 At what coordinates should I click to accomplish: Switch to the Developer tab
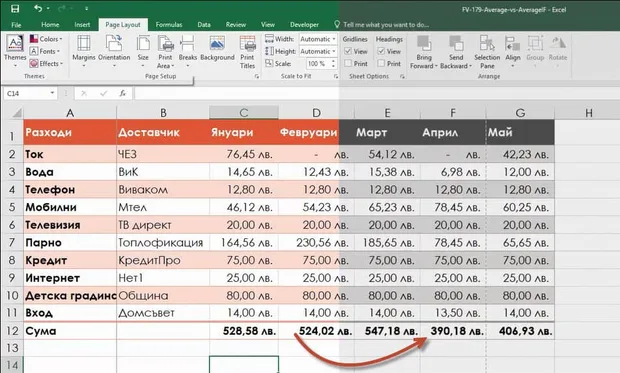(x=304, y=25)
